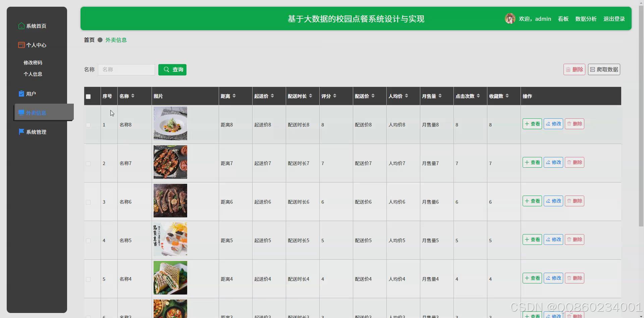644x318 pixels.
Task: Click the home icon beside 系统首页
Action: (21, 26)
